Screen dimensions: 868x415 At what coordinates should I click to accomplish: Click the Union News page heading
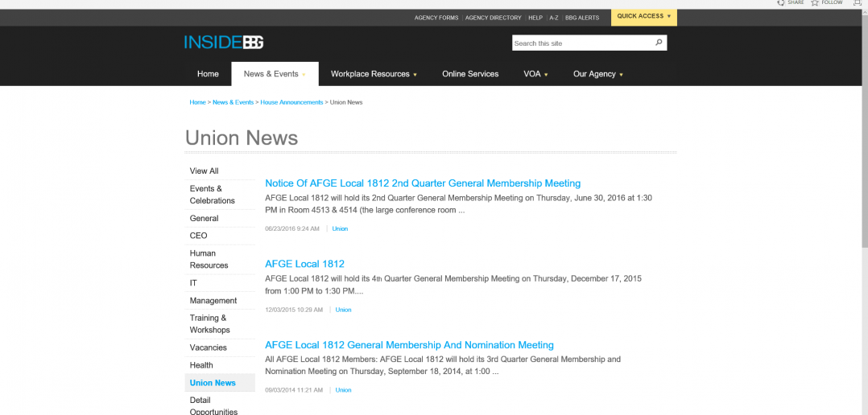[242, 138]
